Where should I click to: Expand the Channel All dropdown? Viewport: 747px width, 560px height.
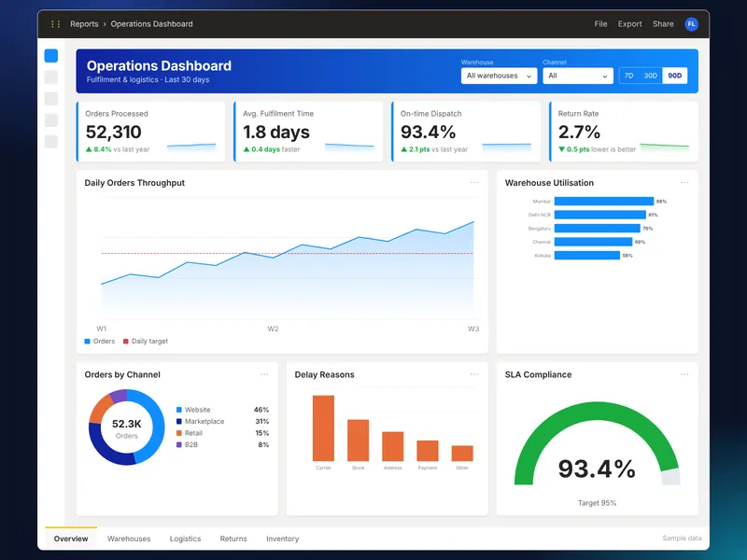coord(577,76)
